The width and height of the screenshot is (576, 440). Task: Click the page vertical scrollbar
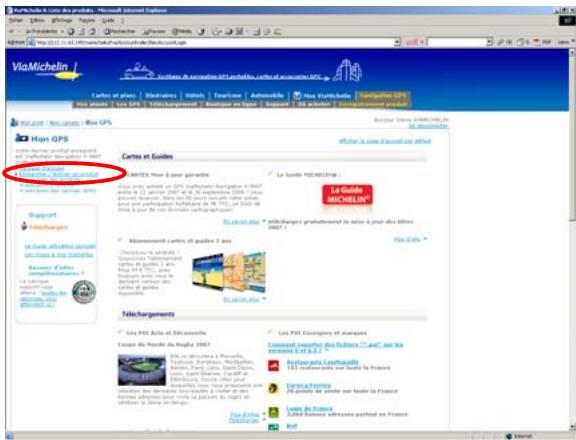tap(572, 239)
